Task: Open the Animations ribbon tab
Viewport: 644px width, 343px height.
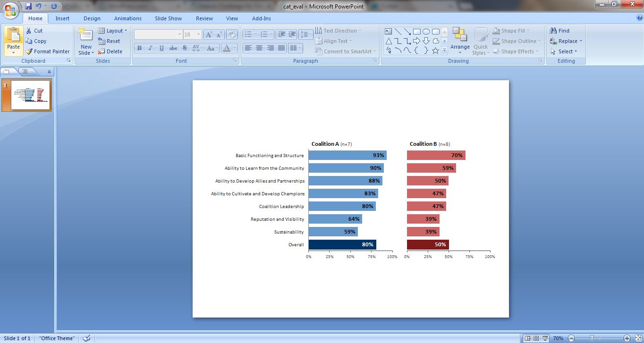Action: (127, 18)
